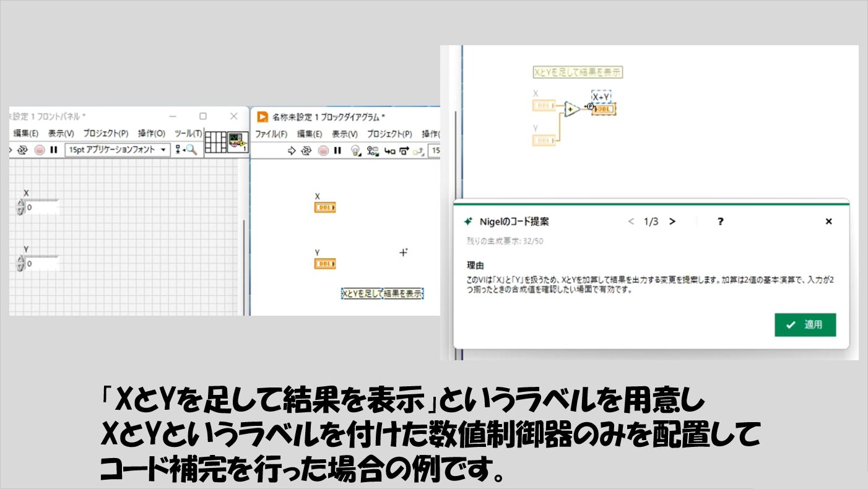Click the Y numeric control input field
The image size is (868, 489).
(41, 264)
